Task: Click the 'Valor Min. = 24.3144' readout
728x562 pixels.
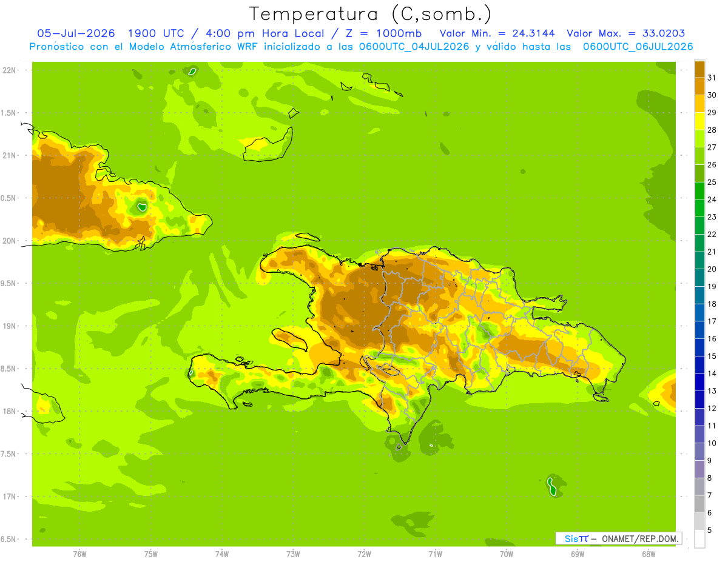Action: [496, 33]
